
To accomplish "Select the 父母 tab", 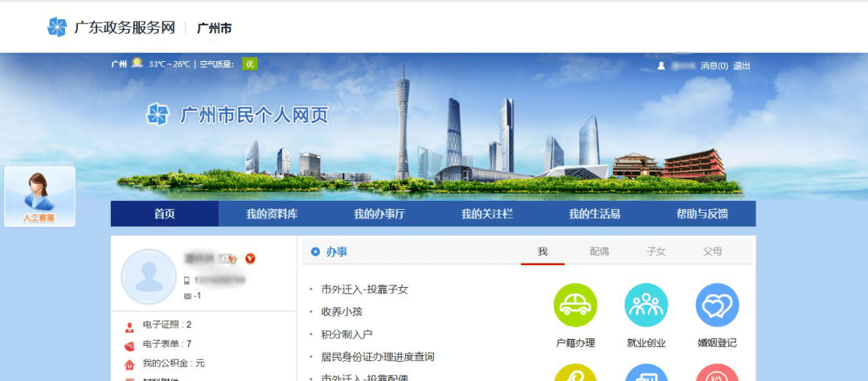I will pyautogui.click(x=713, y=252).
